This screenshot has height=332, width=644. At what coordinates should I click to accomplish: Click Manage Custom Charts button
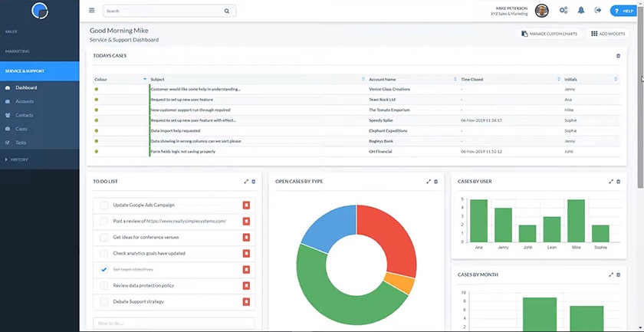coord(549,34)
